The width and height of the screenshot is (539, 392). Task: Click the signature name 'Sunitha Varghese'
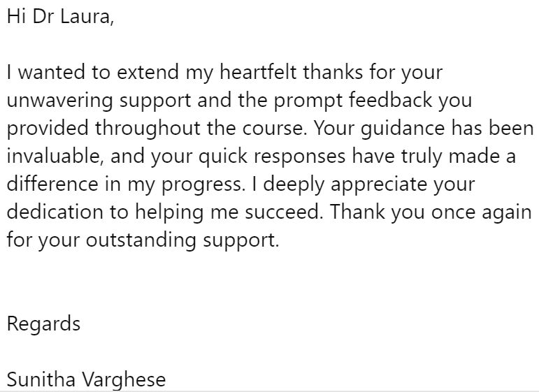[x=86, y=379]
